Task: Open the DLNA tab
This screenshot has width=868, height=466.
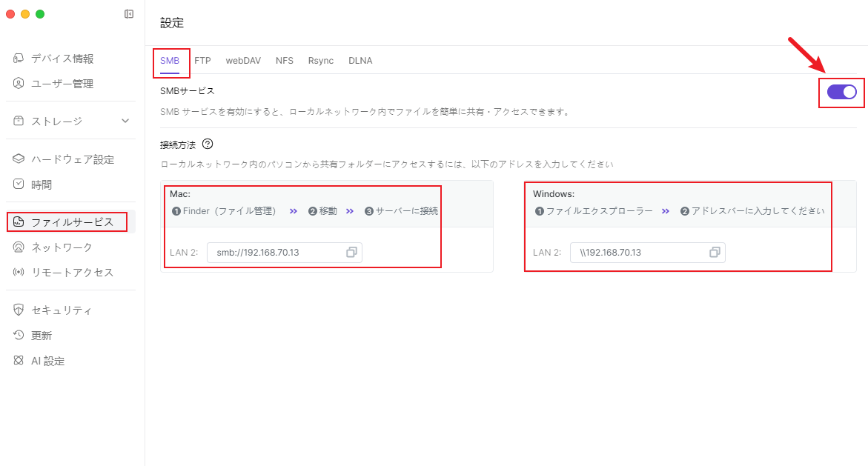Action: [360, 61]
